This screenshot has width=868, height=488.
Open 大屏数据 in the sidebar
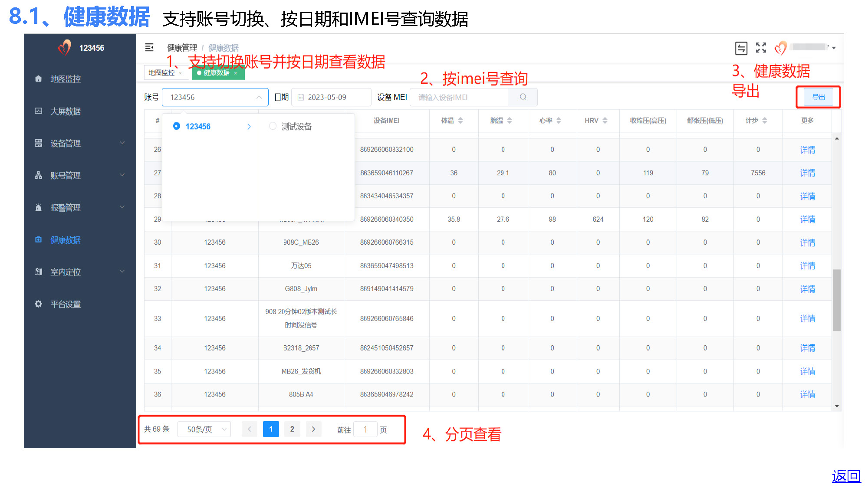tap(65, 111)
